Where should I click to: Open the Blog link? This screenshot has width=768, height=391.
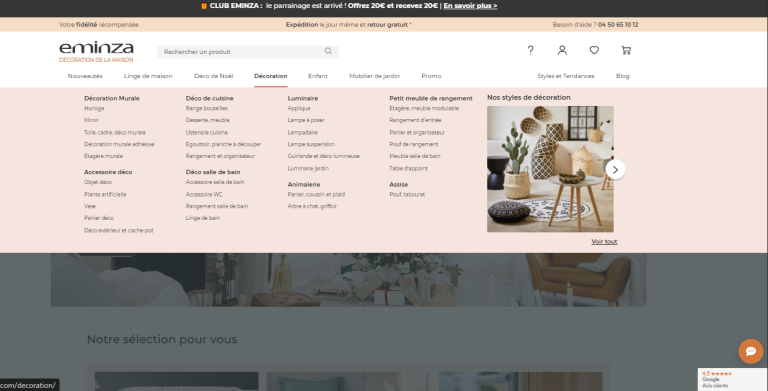click(623, 76)
